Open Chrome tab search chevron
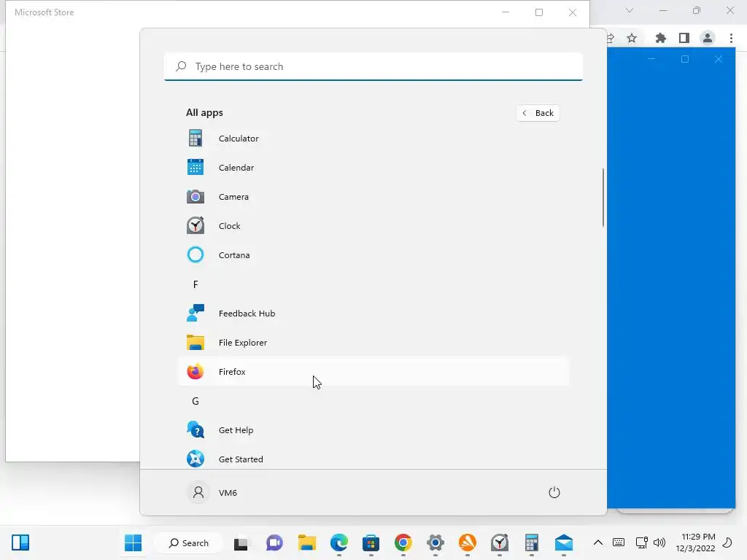747x560 pixels. click(630, 10)
